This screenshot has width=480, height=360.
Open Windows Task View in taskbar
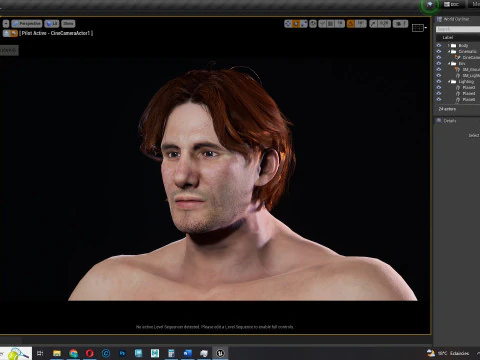click(x=40, y=353)
